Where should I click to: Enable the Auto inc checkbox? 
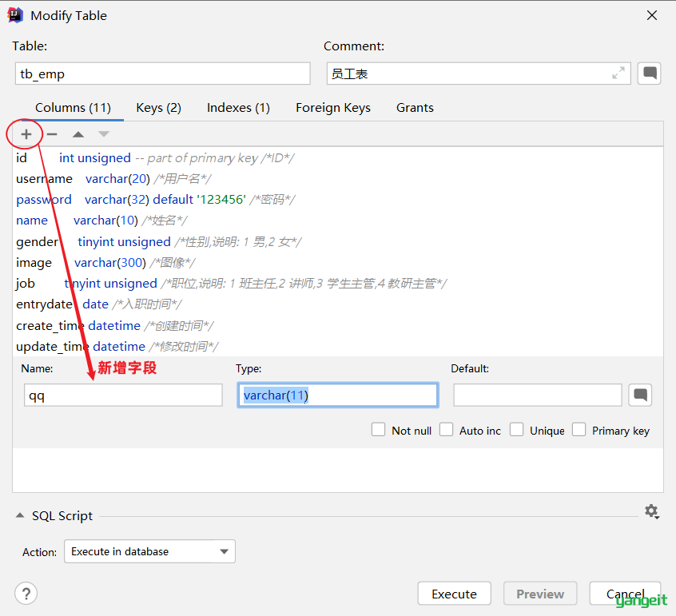[x=446, y=430]
